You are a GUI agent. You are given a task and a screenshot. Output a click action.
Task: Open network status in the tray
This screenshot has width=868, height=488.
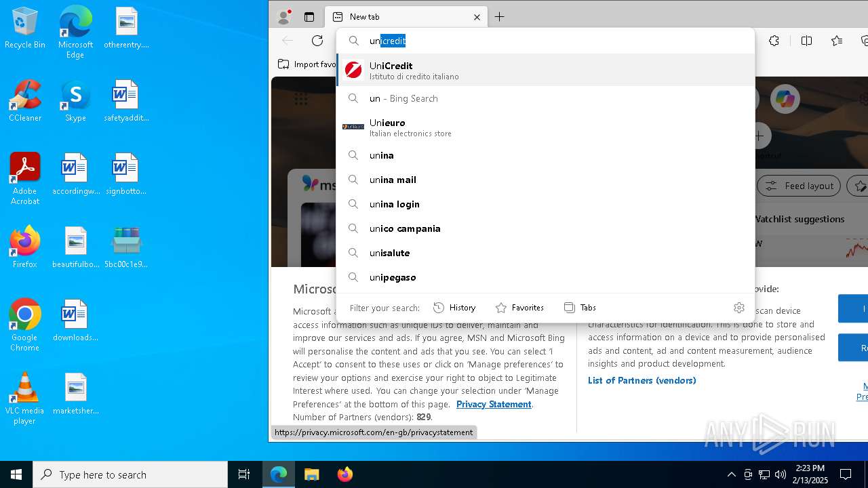click(764, 474)
